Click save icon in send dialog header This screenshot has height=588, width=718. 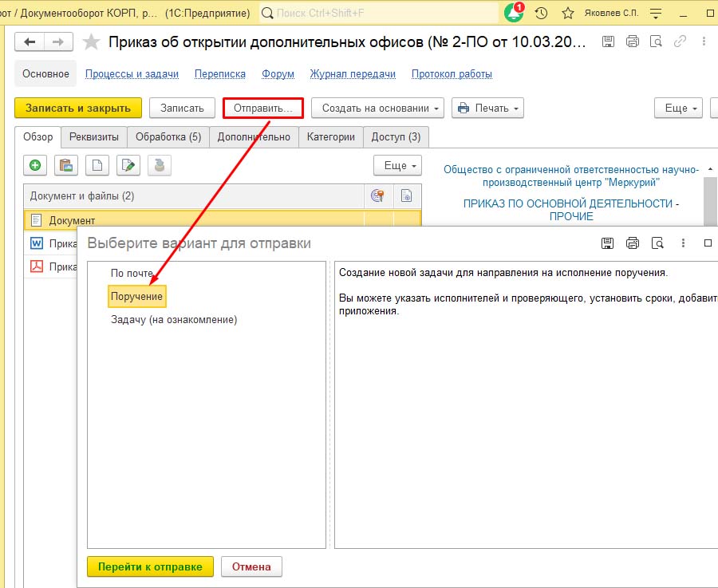[607, 243]
